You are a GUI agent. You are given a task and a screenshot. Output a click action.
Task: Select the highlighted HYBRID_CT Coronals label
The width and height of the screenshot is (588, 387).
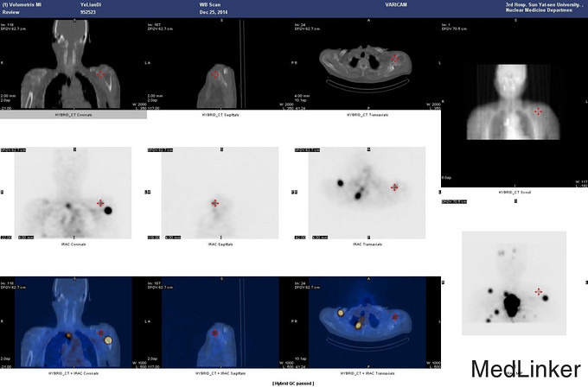point(73,115)
